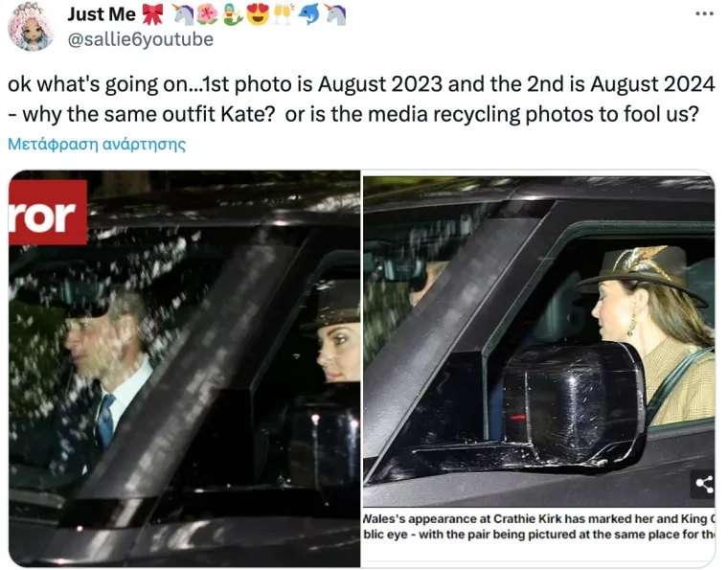
Task: Open the @sallie6youtube handle link
Action: [x=141, y=39]
